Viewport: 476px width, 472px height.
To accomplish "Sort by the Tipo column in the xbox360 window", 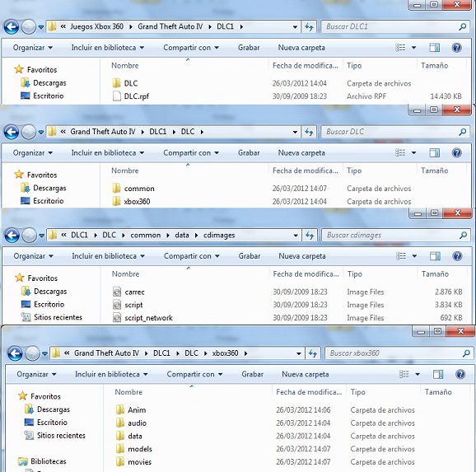I will tap(357, 392).
